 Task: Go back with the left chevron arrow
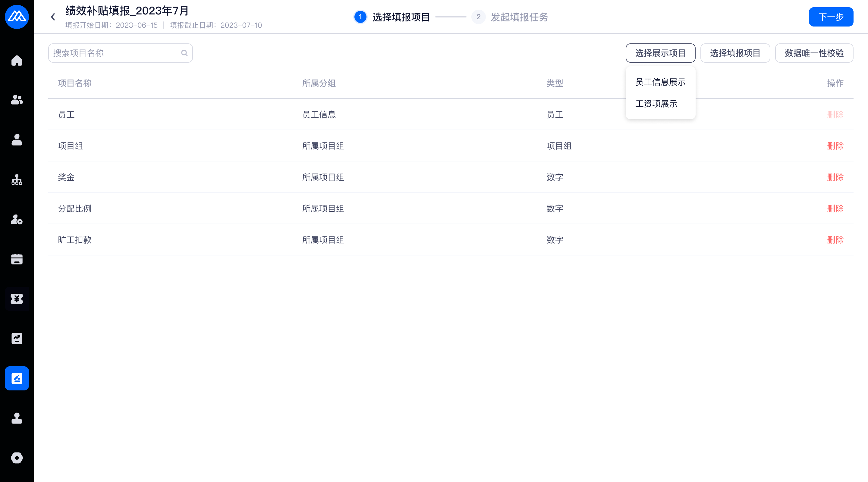pyautogui.click(x=53, y=17)
